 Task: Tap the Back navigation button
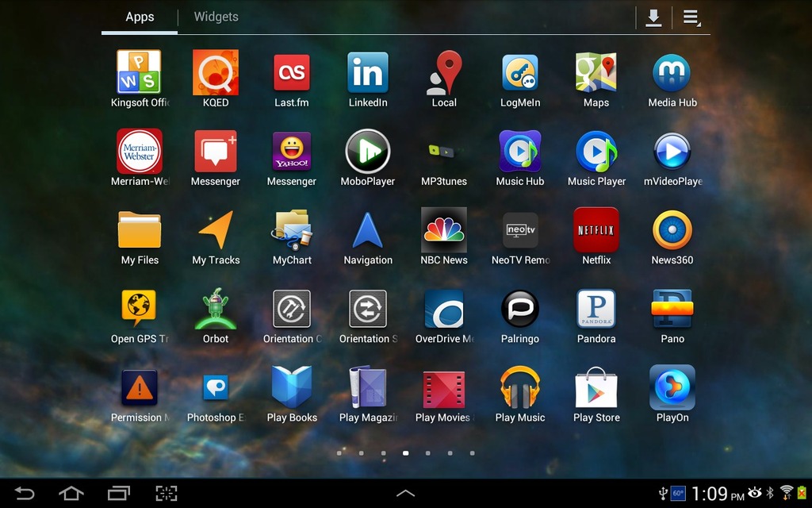pyautogui.click(x=25, y=493)
